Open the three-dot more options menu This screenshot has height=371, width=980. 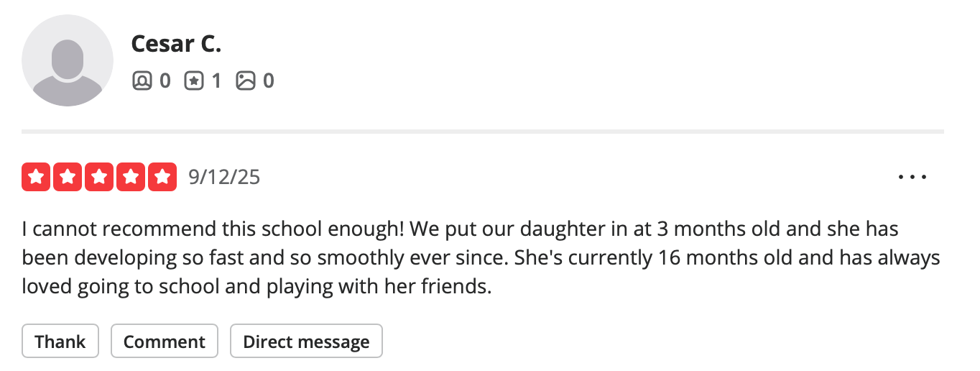tap(912, 177)
